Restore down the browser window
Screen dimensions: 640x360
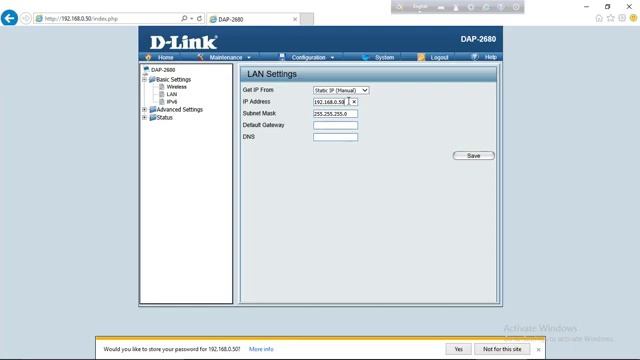coord(607,7)
